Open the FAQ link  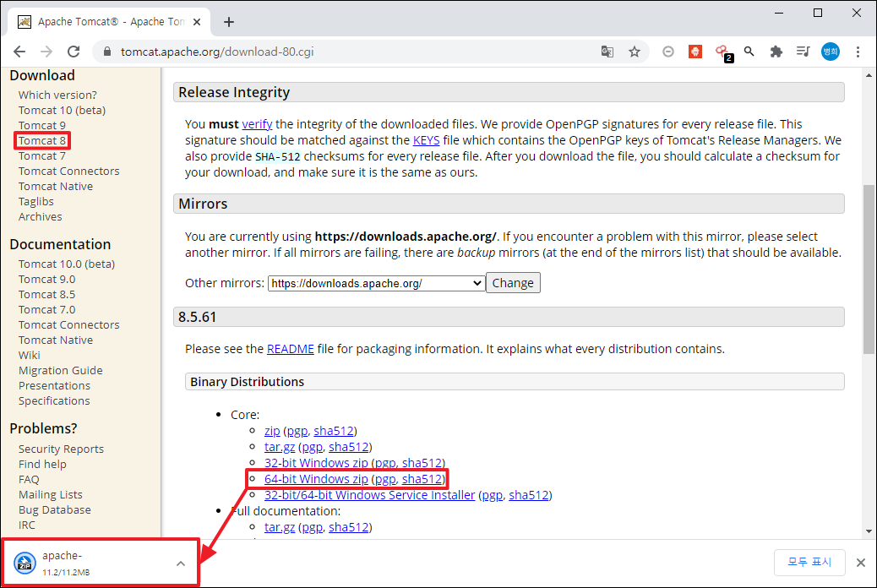point(29,479)
